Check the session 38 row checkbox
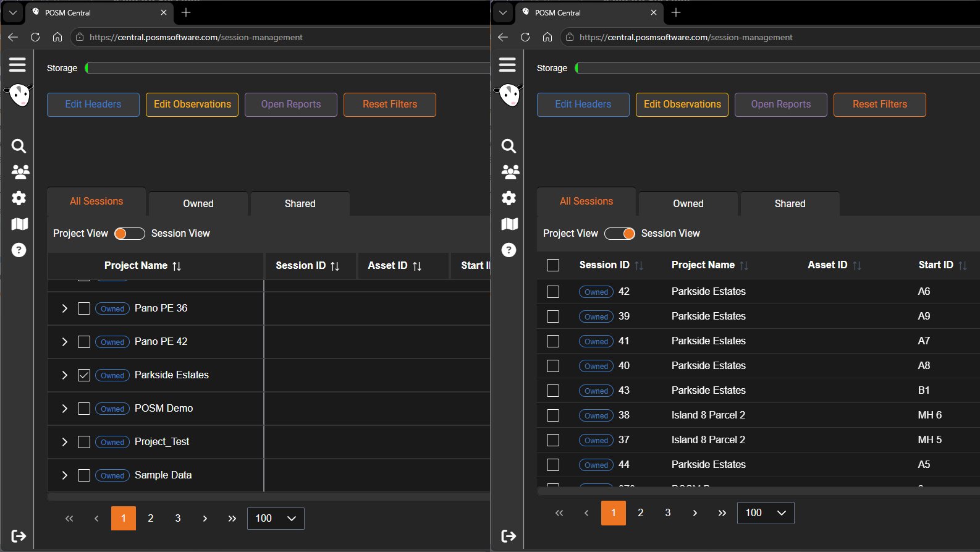Screen dimensions: 980x552 [x=553, y=415]
